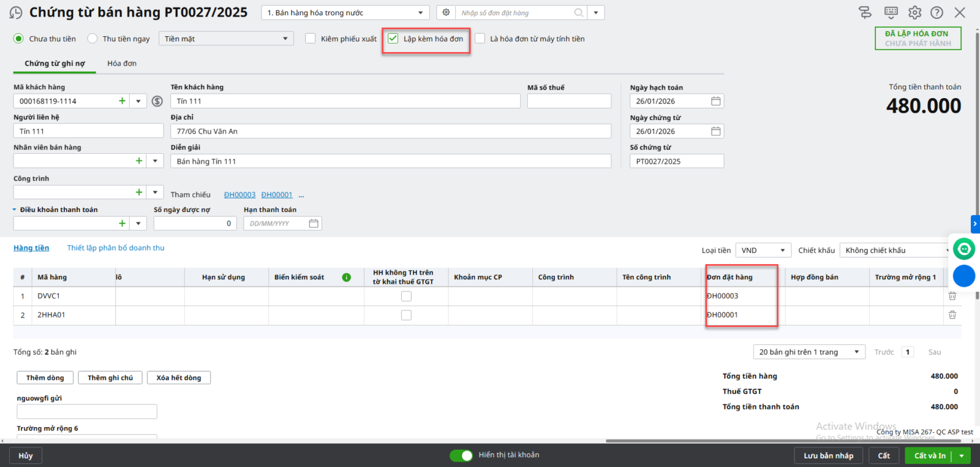Open Thiết lập phân bổ doanh thu tab

click(x=116, y=248)
